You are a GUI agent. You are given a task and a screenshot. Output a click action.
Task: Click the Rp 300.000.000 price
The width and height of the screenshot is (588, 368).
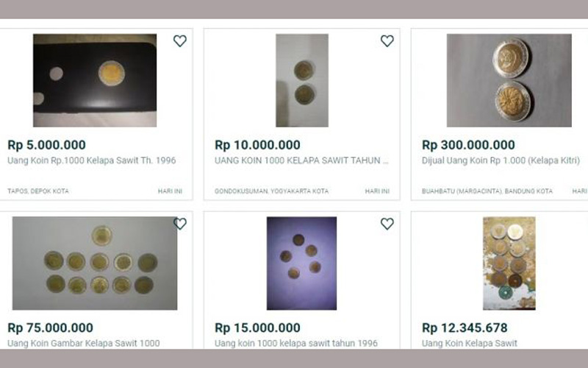coord(468,145)
